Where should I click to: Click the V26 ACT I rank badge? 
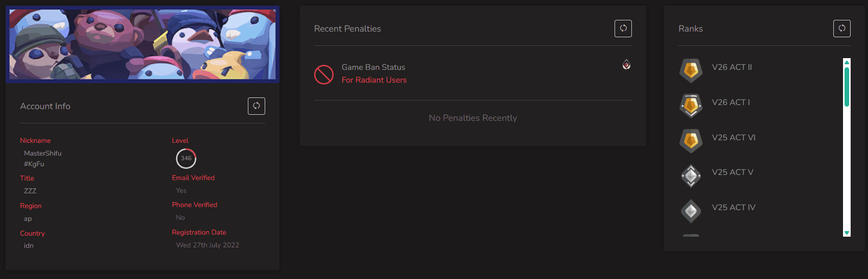click(x=691, y=105)
